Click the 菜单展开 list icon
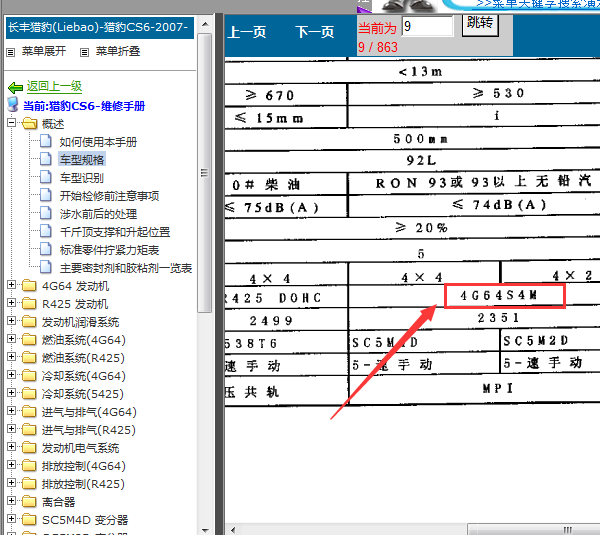600x535 pixels. click(11, 52)
